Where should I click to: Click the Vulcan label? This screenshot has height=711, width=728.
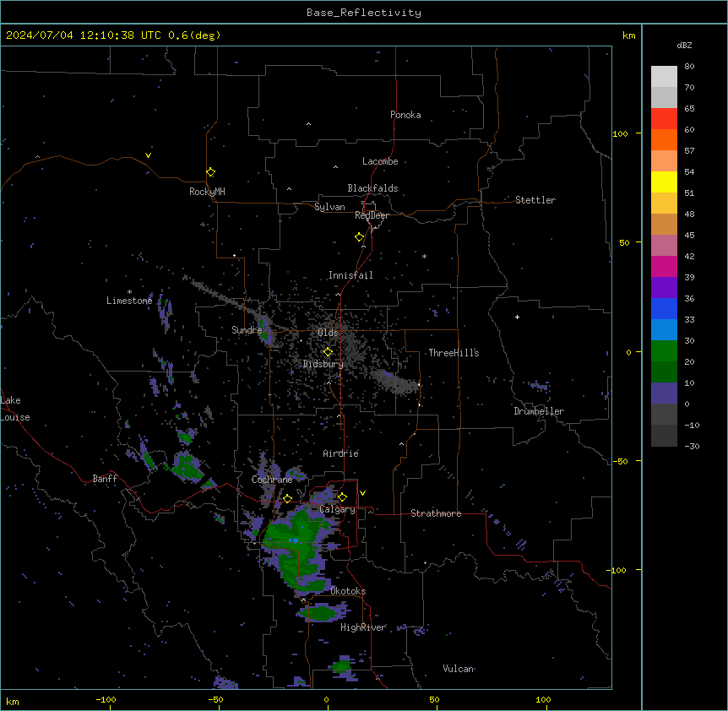(x=459, y=669)
